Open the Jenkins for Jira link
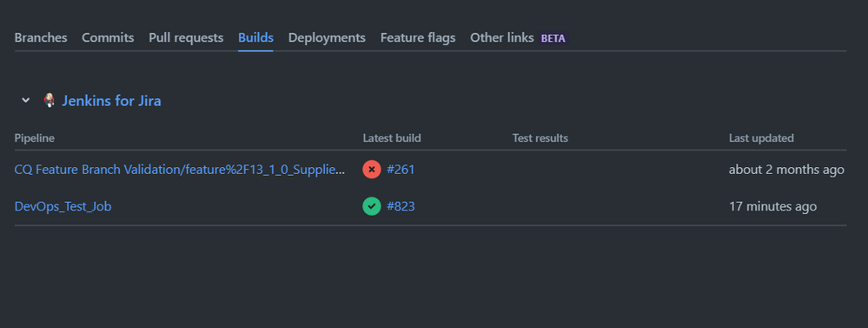 [x=111, y=101]
